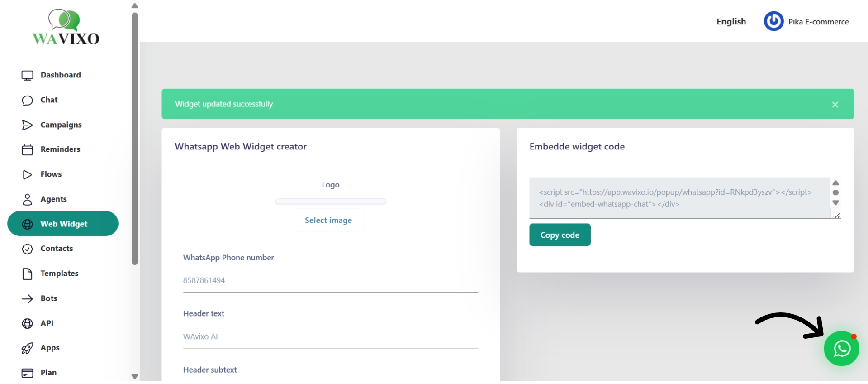
Task: Go to the Templates menu item
Action: click(x=59, y=274)
